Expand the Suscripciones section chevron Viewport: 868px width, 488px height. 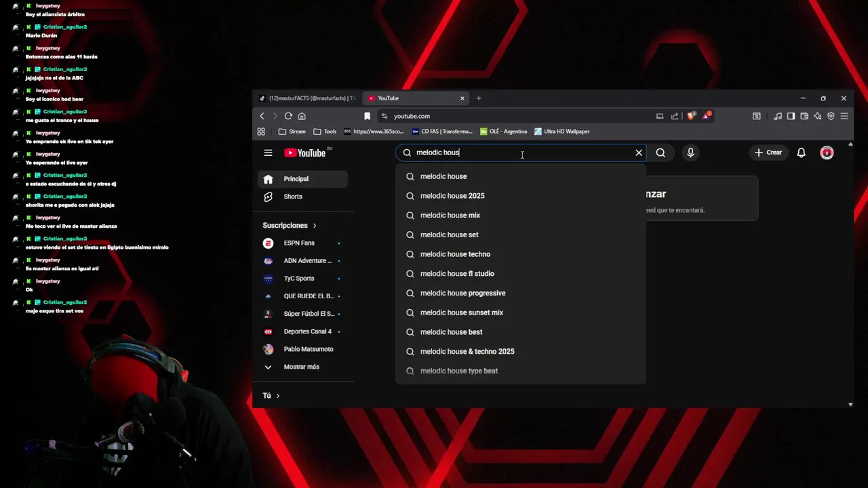[315, 225]
